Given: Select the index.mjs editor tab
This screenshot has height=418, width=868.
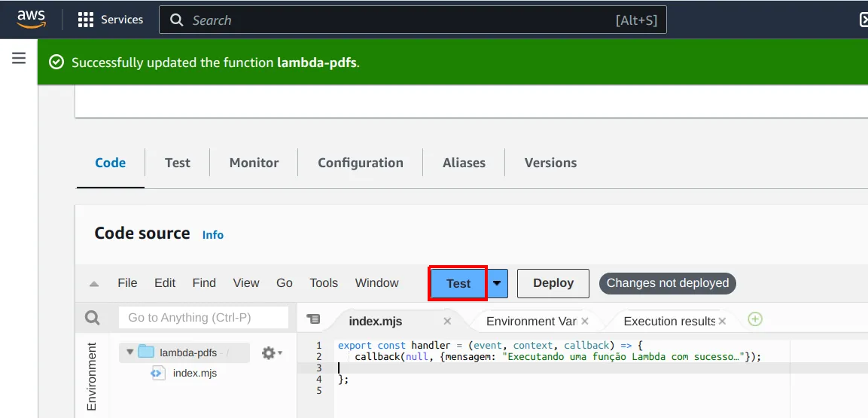Looking at the screenshot, I should (x=376, y=321).
